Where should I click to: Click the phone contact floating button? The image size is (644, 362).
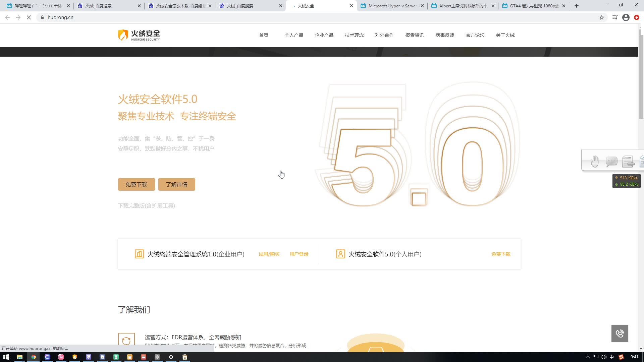(620, 333)
